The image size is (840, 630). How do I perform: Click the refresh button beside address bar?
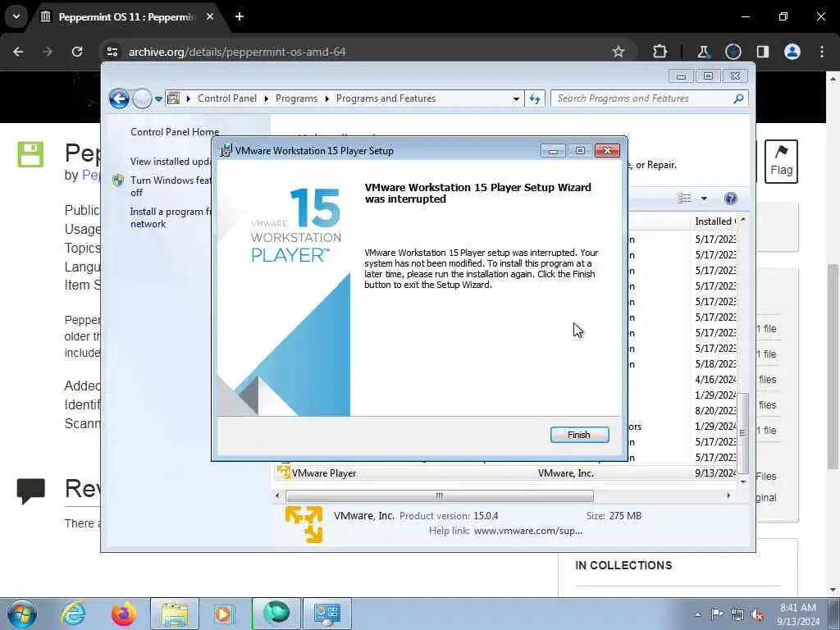[x=535, y=98]
